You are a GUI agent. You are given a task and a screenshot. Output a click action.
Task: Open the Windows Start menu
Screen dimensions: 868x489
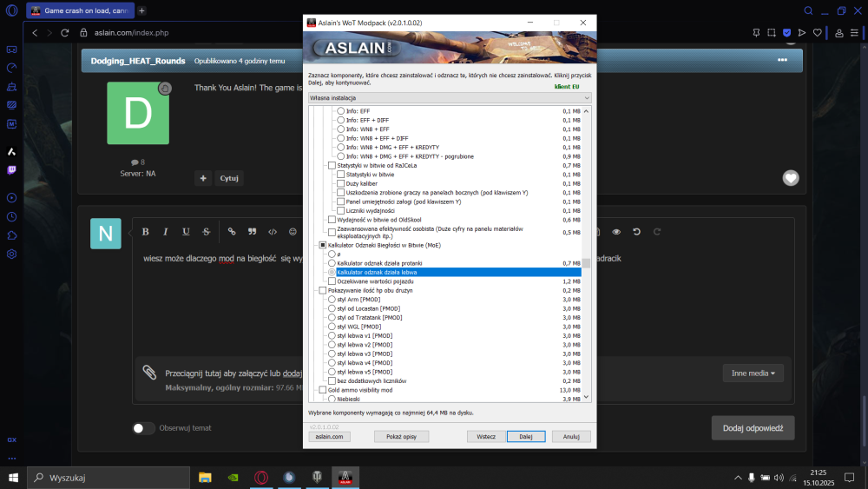click(x=13, y=478)
